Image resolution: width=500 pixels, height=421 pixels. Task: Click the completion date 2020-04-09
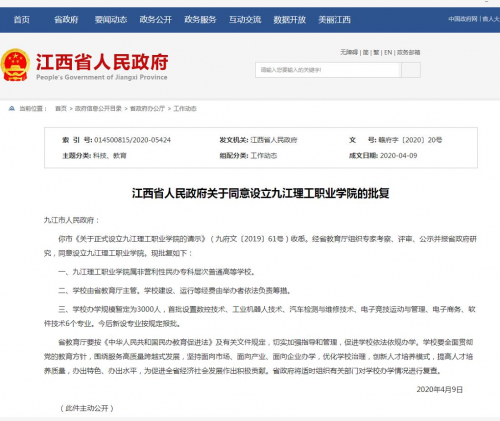399,156
